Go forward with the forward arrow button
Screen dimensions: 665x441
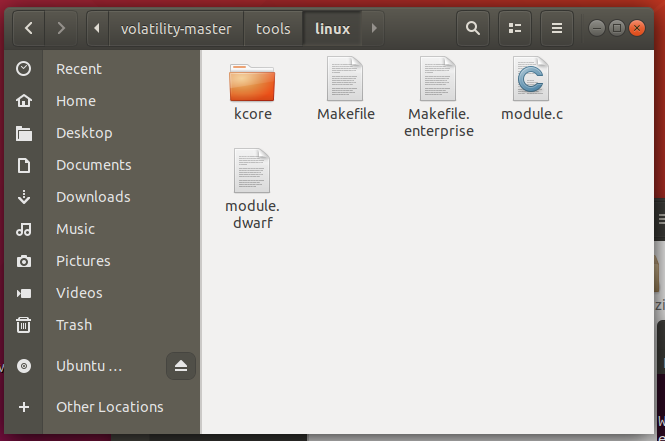[61, 28]
